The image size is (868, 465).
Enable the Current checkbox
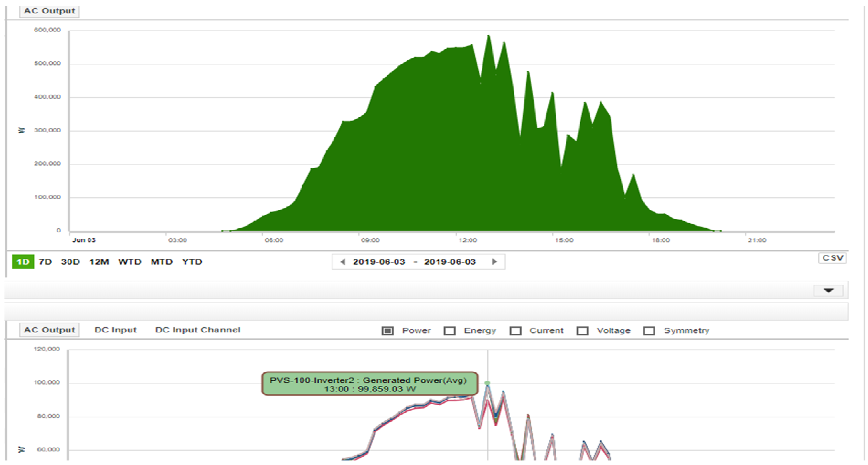click(x=515, y=331)
